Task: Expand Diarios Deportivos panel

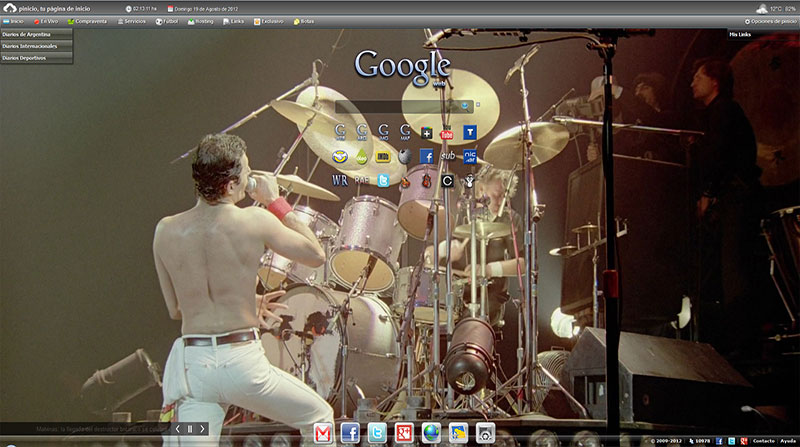Action: [x=37, y=58]
